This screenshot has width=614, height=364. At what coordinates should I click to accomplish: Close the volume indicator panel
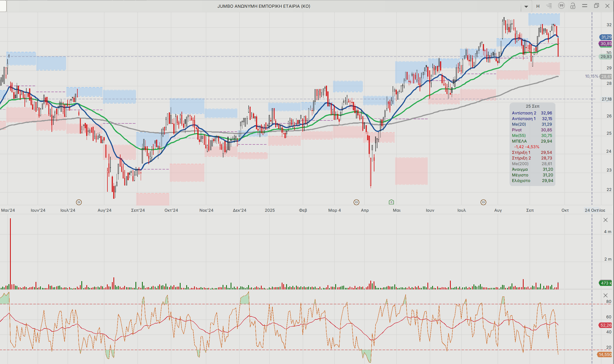tap(605, 220)
